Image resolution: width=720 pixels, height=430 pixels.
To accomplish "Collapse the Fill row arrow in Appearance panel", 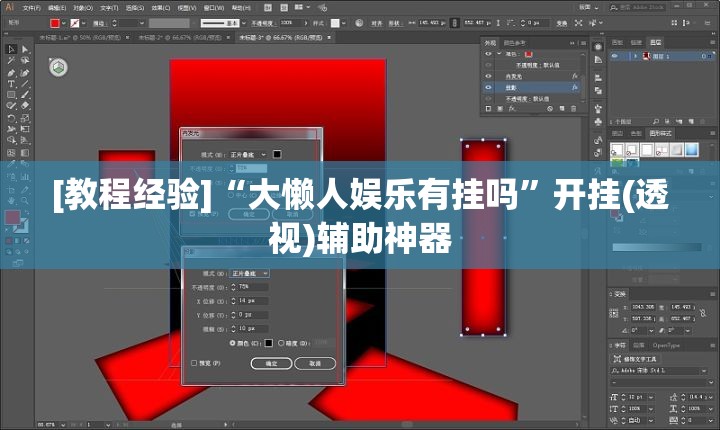I will click(x=499, y=54).
